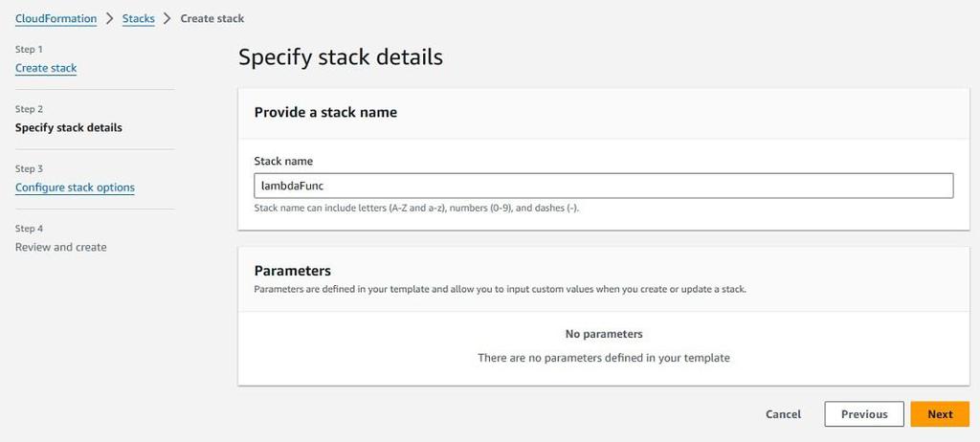Click the stack name character hint text

416,208
